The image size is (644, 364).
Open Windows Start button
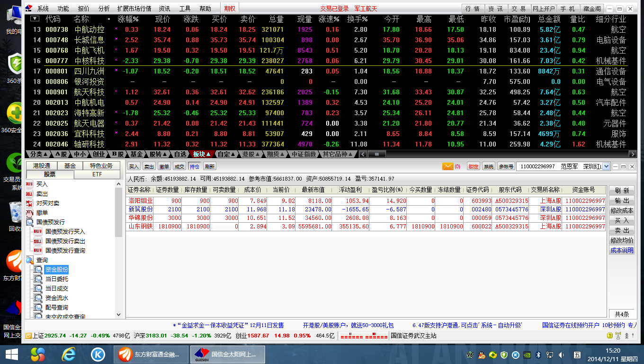(11, 354)
